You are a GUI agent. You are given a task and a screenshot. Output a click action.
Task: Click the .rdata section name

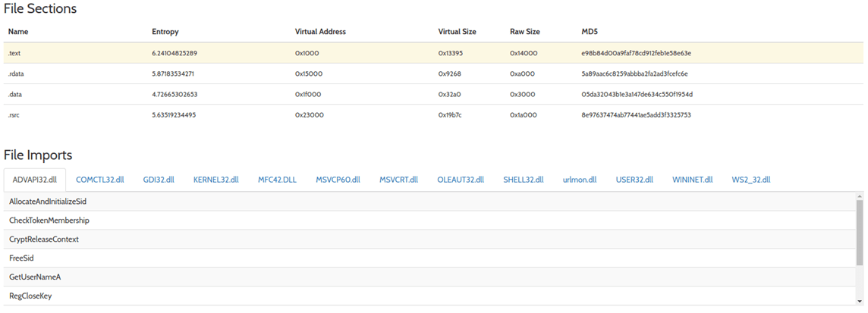(16, 74)
